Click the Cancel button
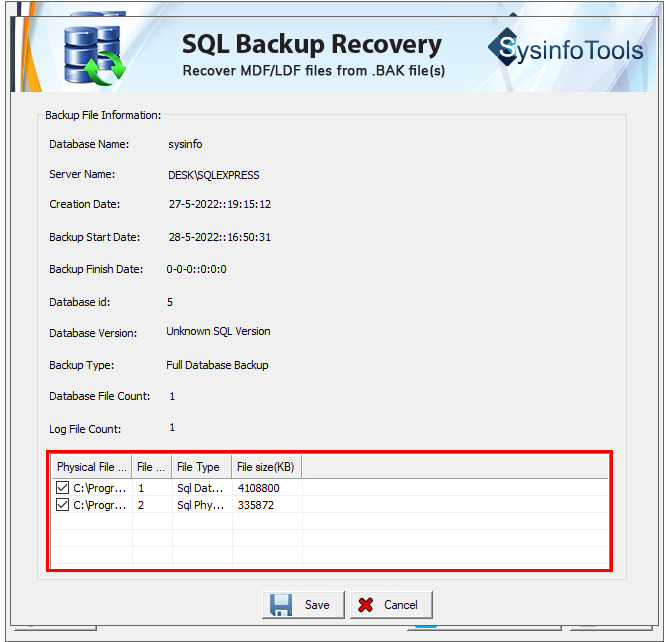Viewport: 666px width, 642px height. (391, 604)
